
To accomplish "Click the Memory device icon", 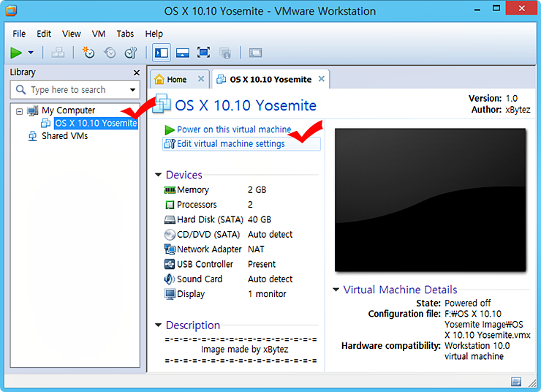I will (x=170, y=190).
